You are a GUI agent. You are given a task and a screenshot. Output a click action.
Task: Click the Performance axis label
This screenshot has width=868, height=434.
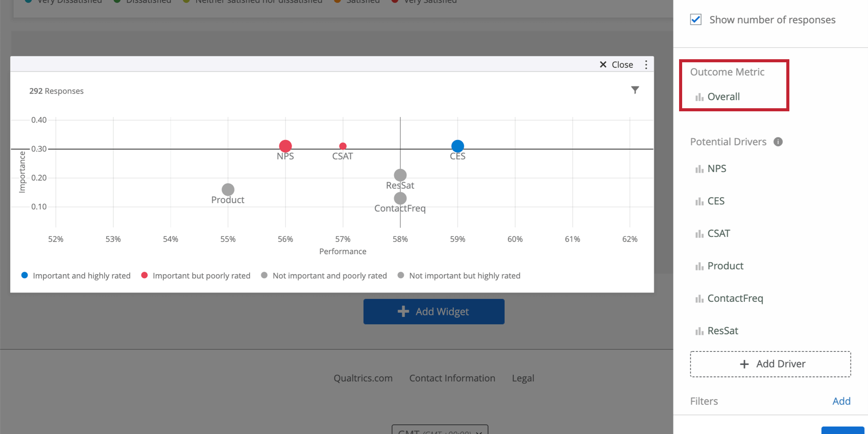point(343,251)
